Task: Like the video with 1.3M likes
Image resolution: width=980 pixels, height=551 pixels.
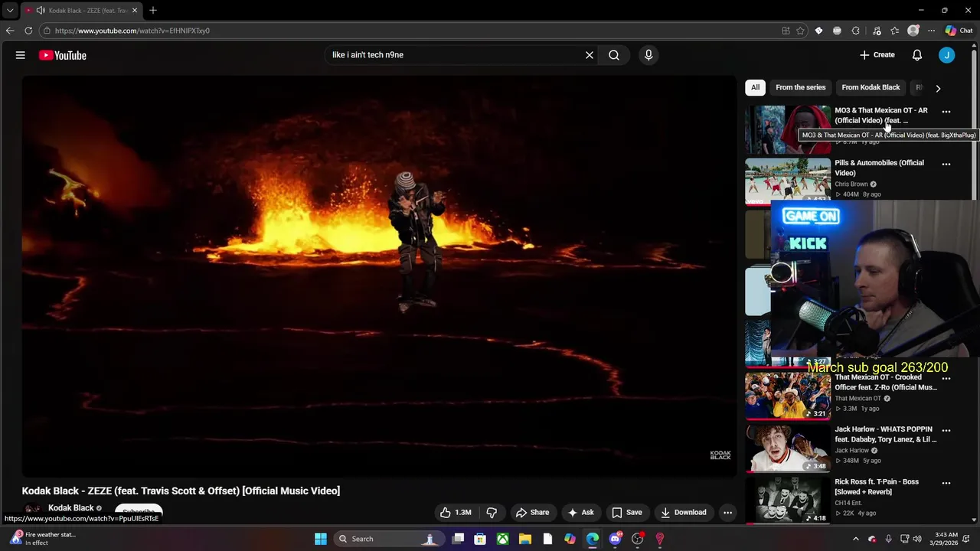Action: pos(456,513)
